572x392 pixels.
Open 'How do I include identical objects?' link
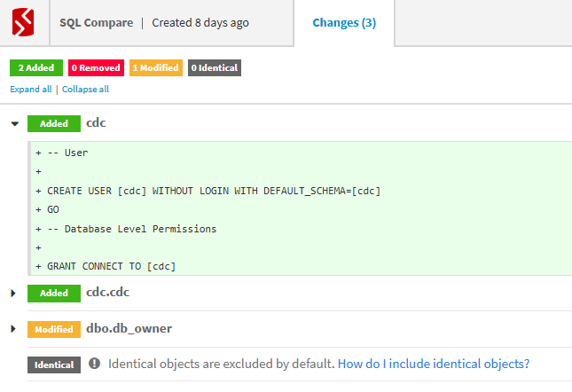[434, 364]
